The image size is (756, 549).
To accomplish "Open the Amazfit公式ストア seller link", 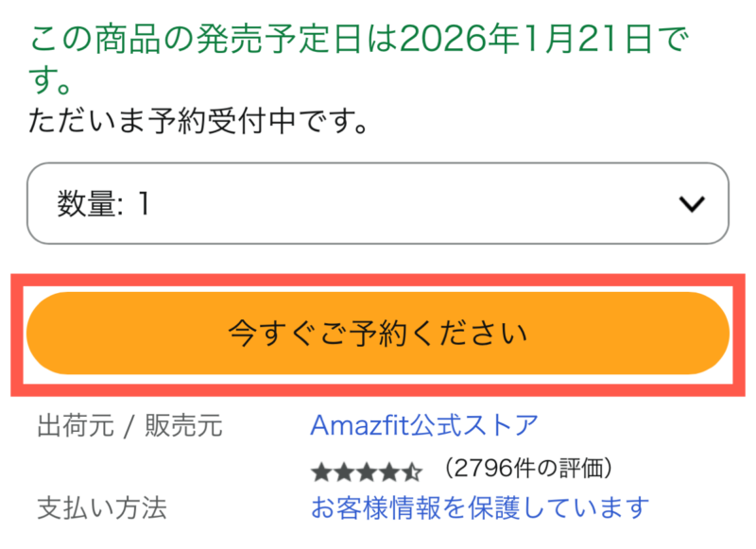I will click(x=424, y=425).
